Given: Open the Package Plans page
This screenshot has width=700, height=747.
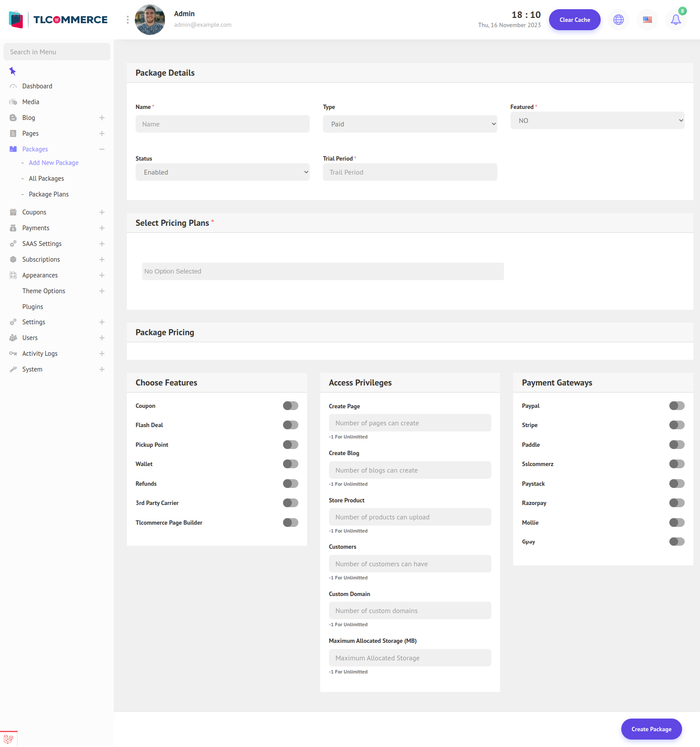Looking at the screenshot, I should point(49,194).
